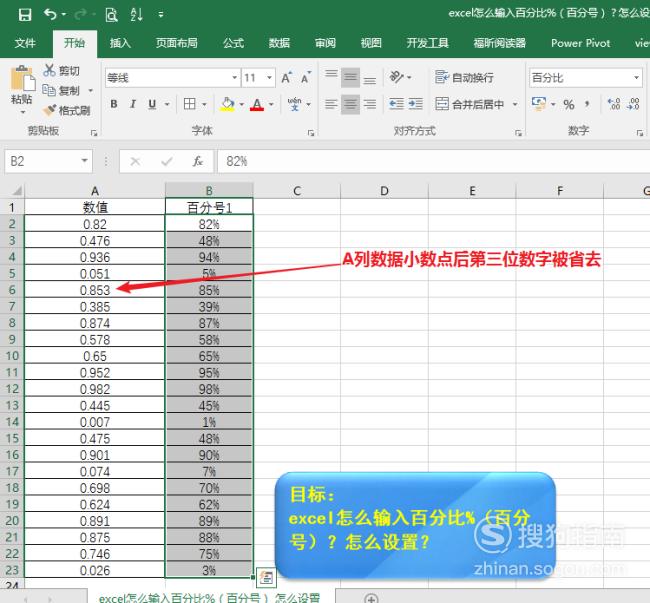Screen dimensions: 650x603
Task: Click the Increase Indent icon
Action: click(x=415, y=104)
